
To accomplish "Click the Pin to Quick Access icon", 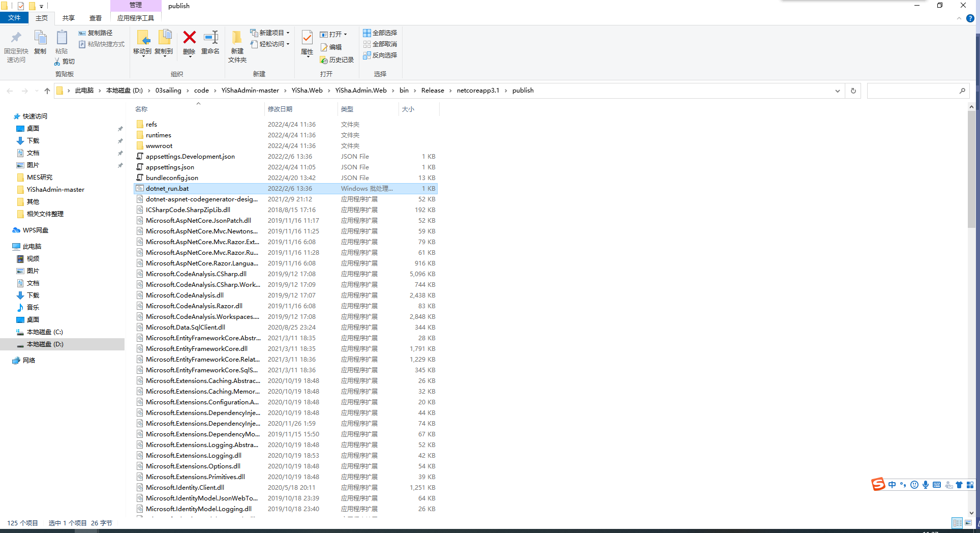I will 16,38.
